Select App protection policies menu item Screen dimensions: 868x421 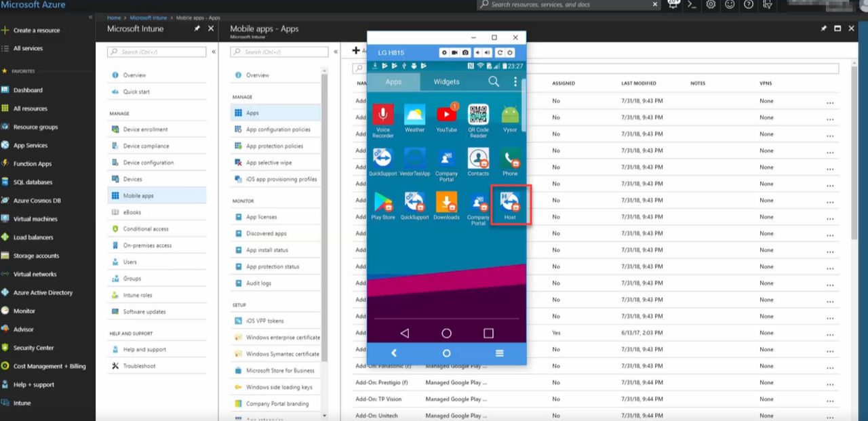click(x=275, y=146)
